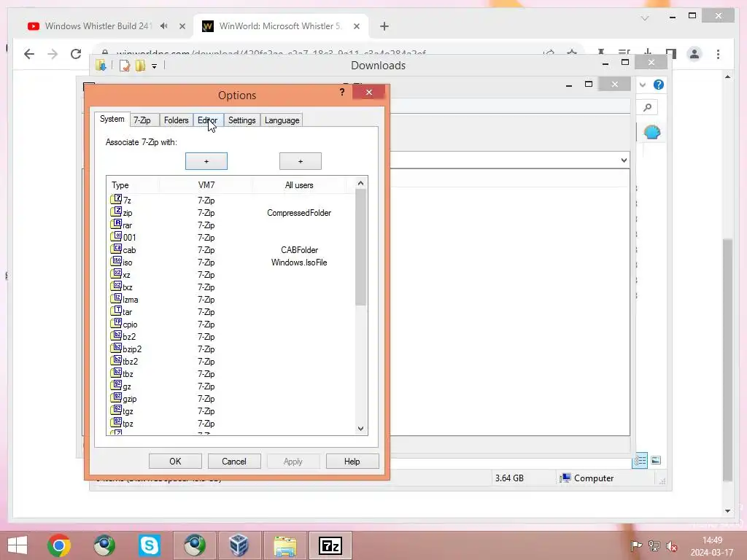Switch Downloads to large icons view
Image resolution: width=747 pixels, height=560 pixels.
coord(656,460)
